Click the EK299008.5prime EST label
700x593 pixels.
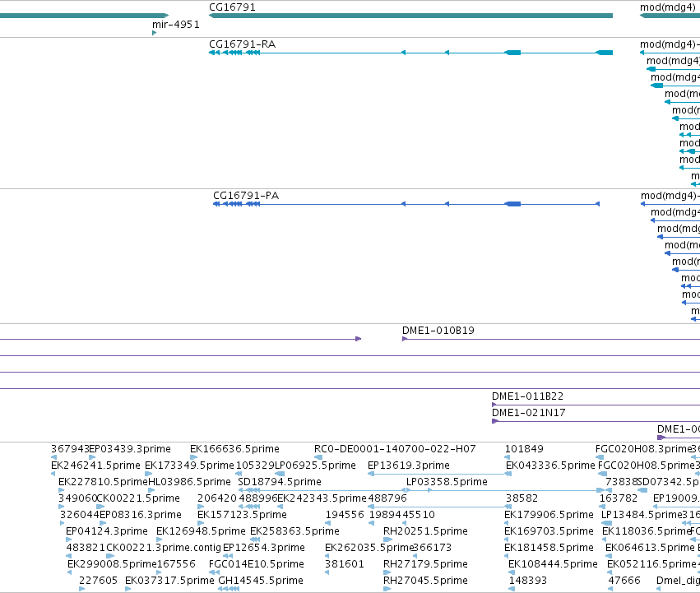[x=112, y=564]
